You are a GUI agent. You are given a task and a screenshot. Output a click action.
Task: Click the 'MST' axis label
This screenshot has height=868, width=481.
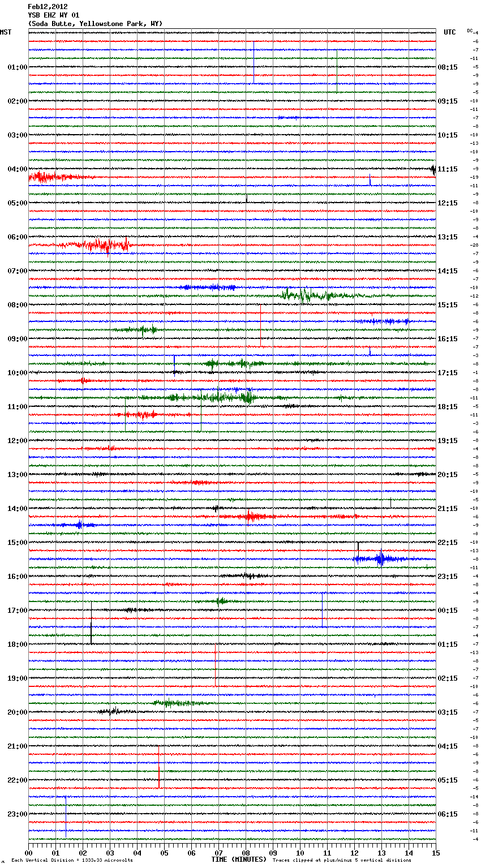coord(6,32)
